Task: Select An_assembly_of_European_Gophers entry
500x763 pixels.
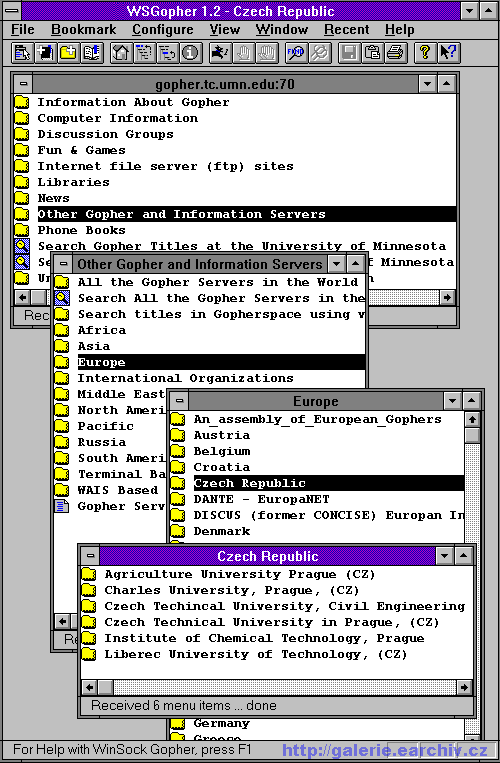Action: [x=318, y=419]
